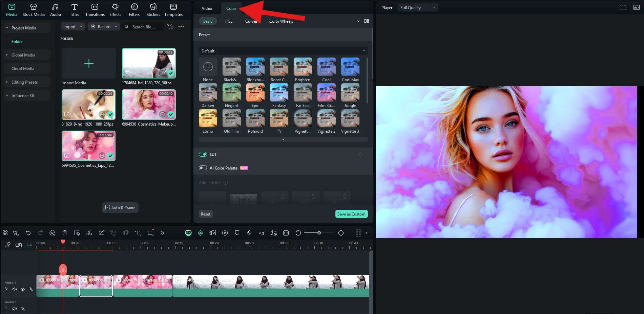644x314 pixels.
Task: Click the side-by-side compare icon in the Color panel
Action: click(x=367, y=21)
